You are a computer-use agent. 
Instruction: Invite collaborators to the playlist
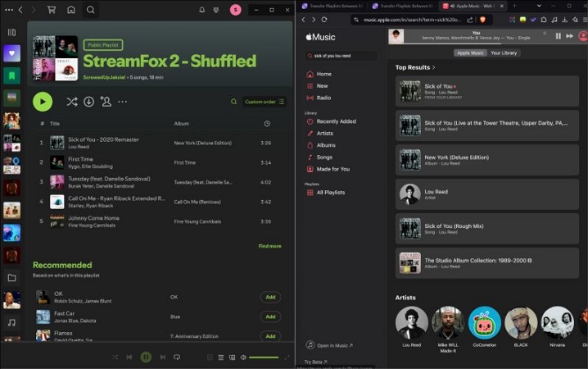pyautogui.click(x=106, y=102)
